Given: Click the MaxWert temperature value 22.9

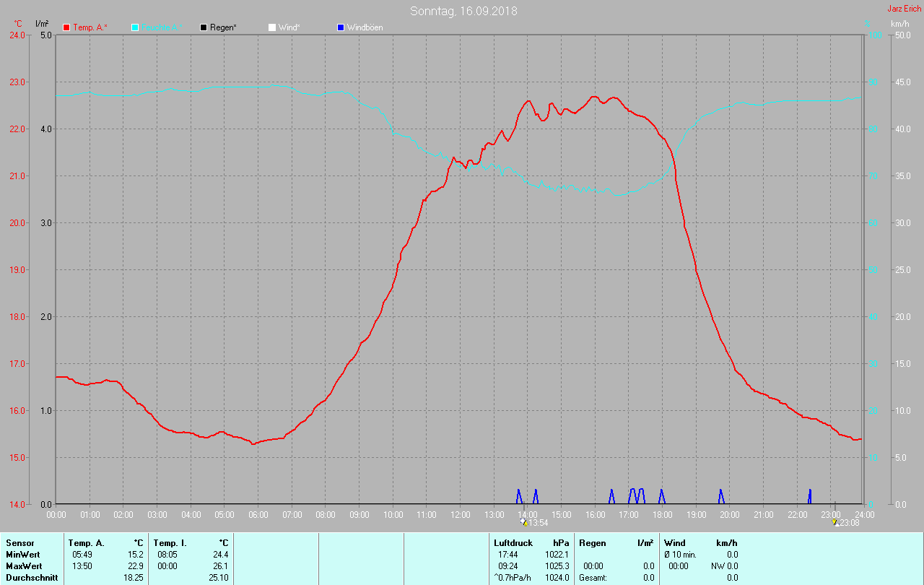Looking at the screenshot, I should tap(135, 565).
